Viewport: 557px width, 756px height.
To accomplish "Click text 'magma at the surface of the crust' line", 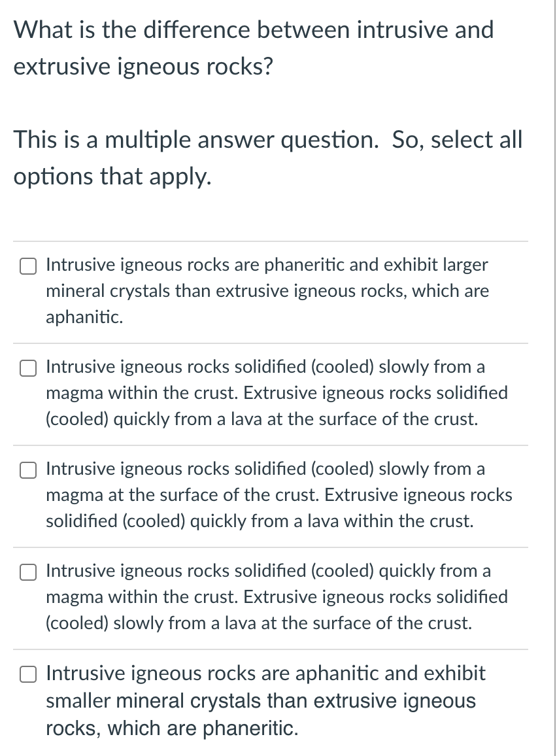I will pos(182,494).
